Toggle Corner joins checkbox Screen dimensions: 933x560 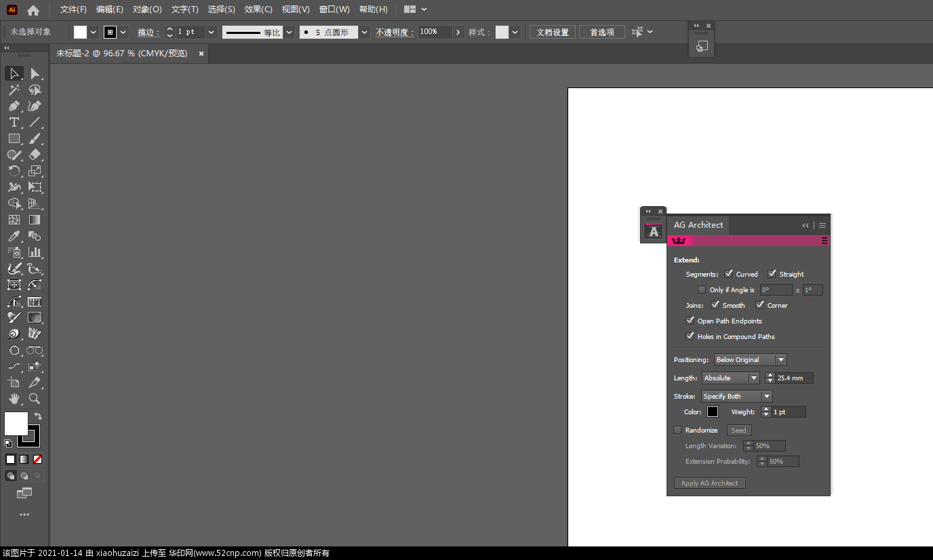760,305
